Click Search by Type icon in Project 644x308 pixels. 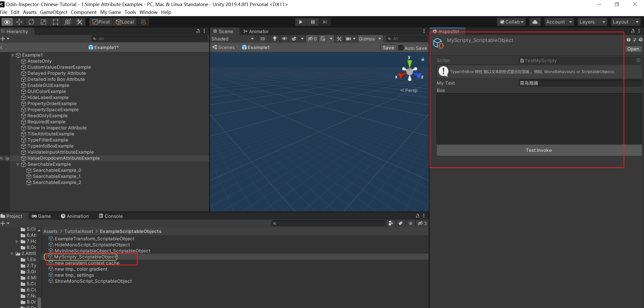point(391,223)
